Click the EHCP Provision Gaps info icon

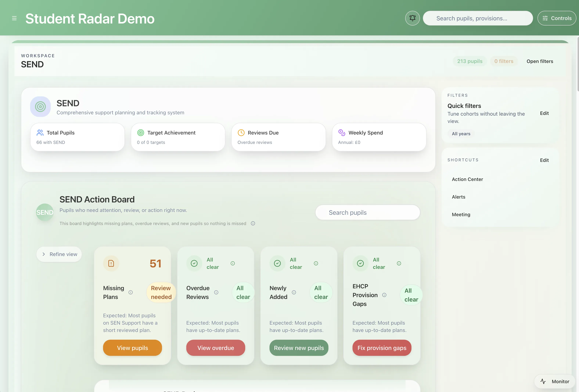(x=384, y=295)
